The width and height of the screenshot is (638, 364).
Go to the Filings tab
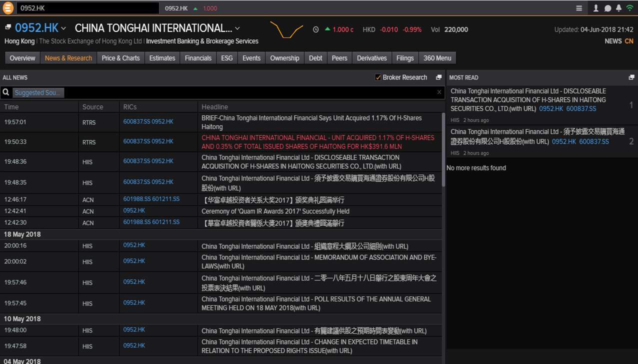[x=405, y=58]
